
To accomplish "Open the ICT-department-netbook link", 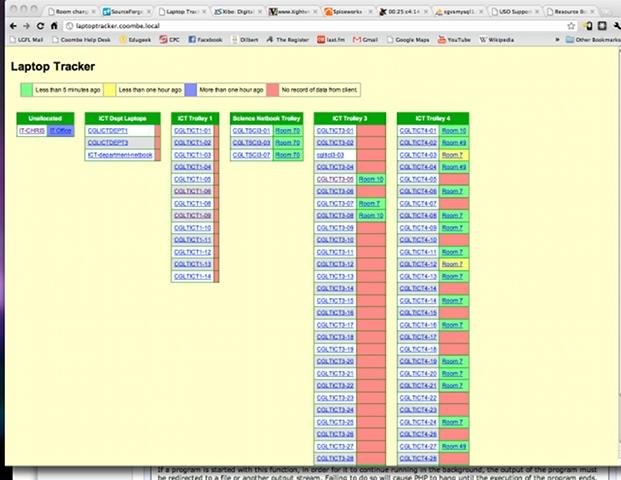I will pos(120,155).
